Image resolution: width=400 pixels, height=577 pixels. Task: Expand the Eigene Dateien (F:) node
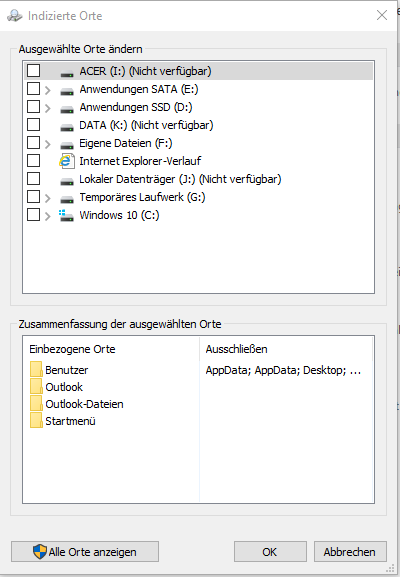pos(47,144)
